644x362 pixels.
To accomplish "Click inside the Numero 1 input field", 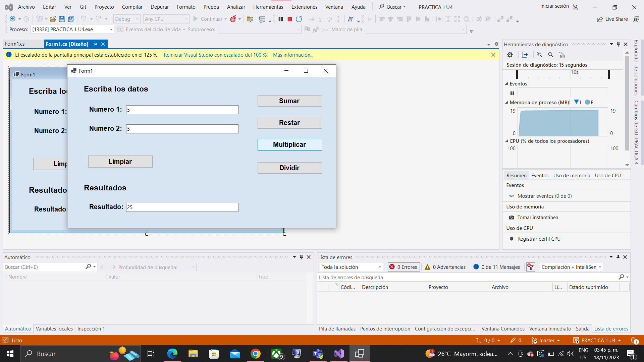I will point(182,110).
